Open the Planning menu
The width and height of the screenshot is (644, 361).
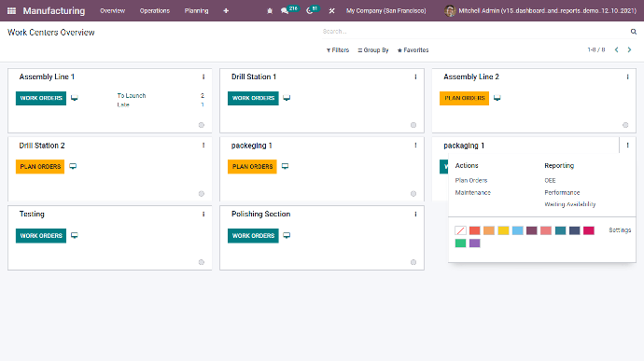pyautogui.click(x=196, y=11)
